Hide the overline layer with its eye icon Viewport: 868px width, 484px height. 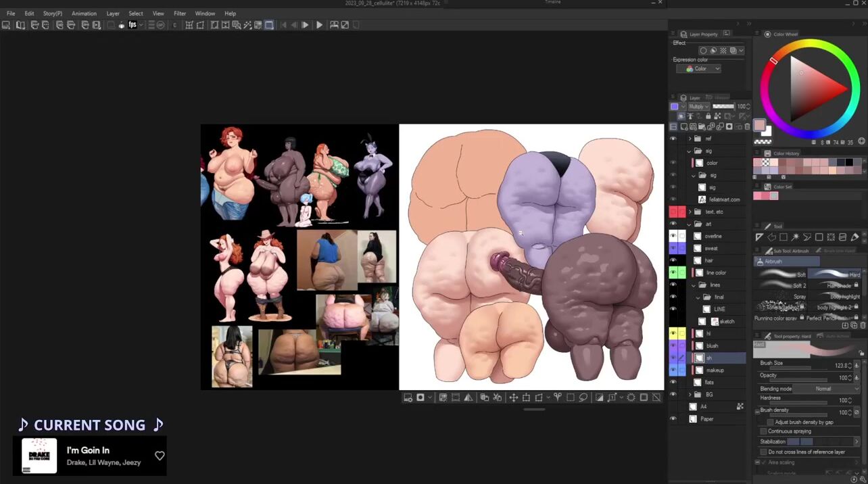point(673,236)
